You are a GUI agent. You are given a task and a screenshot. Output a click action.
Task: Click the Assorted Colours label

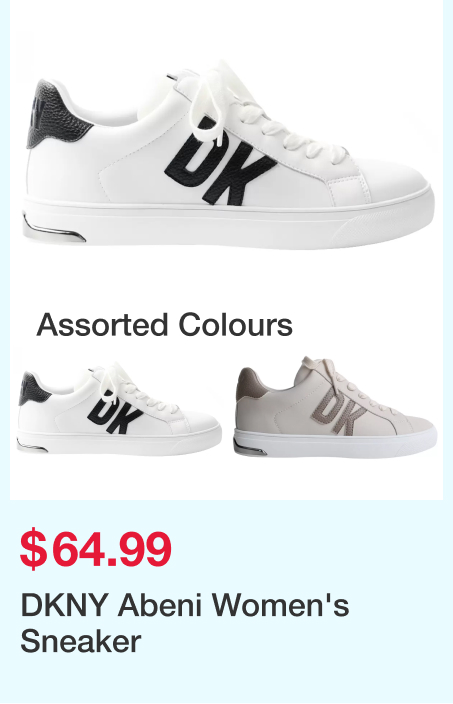coord(164,325)
